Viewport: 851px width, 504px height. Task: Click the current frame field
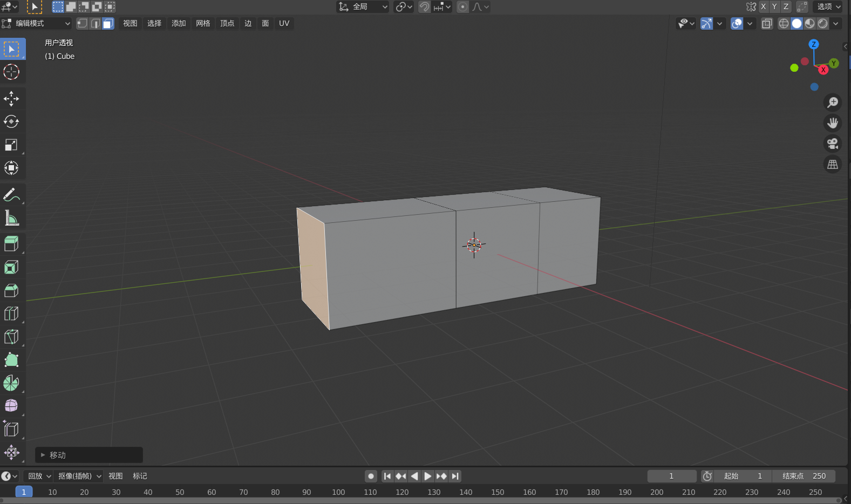point(672,476)
